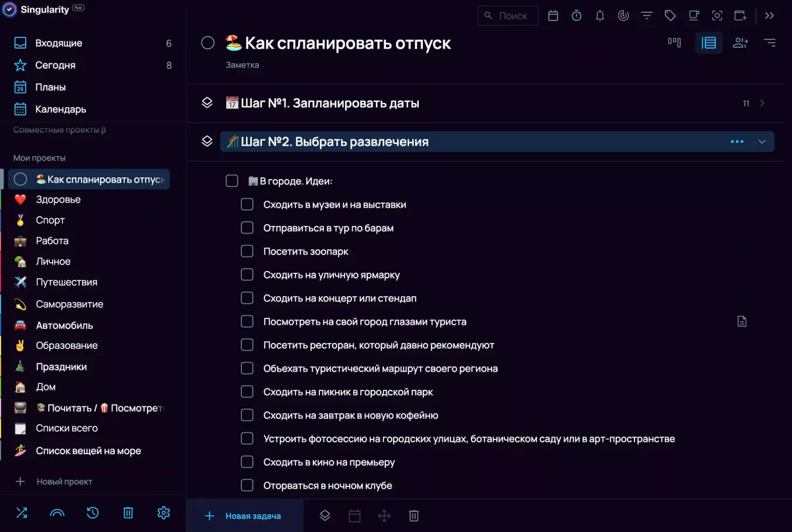The height and width of the screenshot is (532, 792).
Task: Click the rainbow arc icon
Action: 57,513
